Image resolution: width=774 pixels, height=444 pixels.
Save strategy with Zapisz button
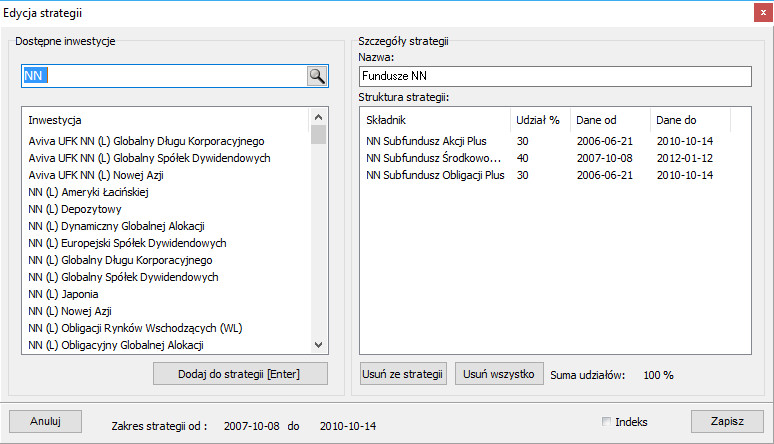point(727,422)
